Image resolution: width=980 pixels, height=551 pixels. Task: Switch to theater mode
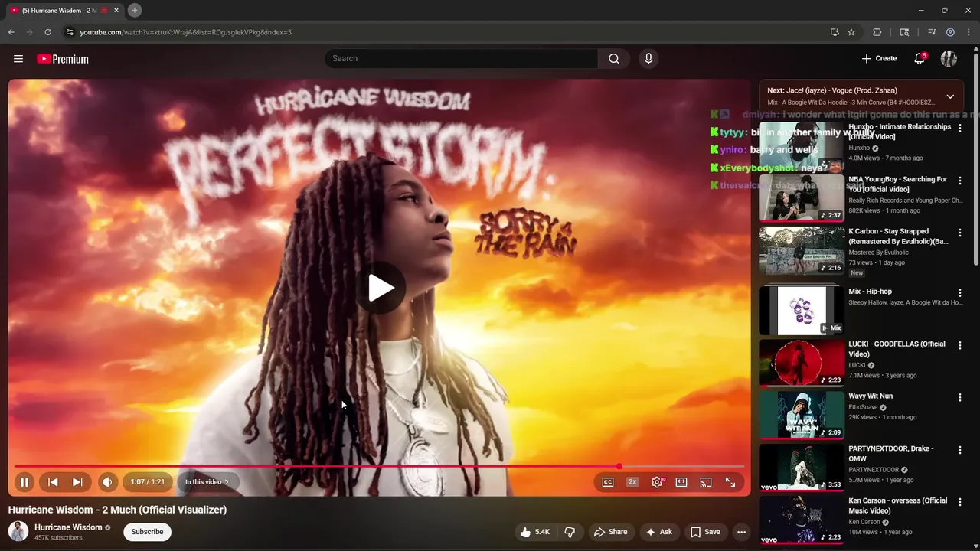click(x=681, y=482)
